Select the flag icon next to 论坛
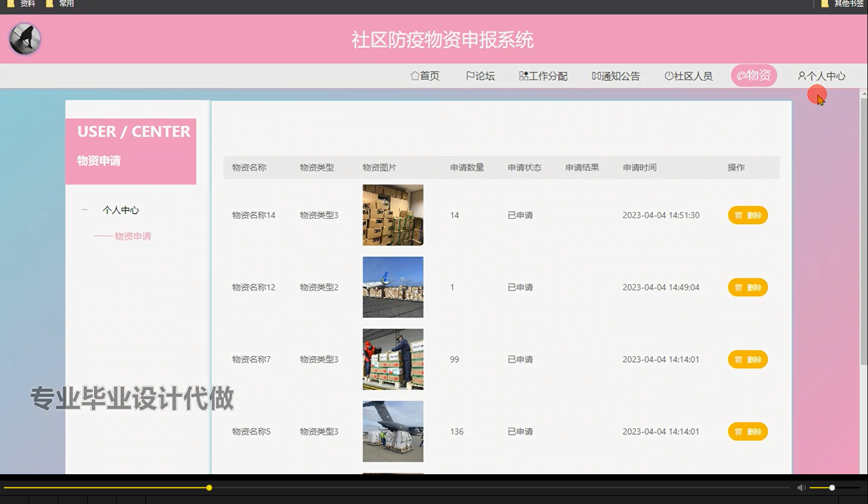 point(469,76)
